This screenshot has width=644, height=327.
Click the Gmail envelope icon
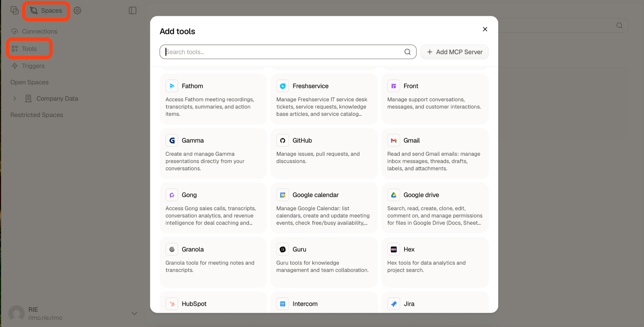(x=394, y=140)
